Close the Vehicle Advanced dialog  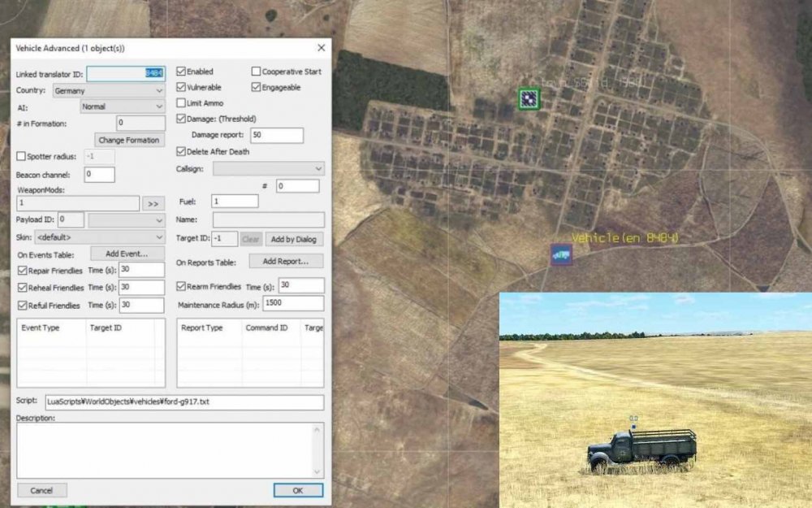click(x=321, y=48)
